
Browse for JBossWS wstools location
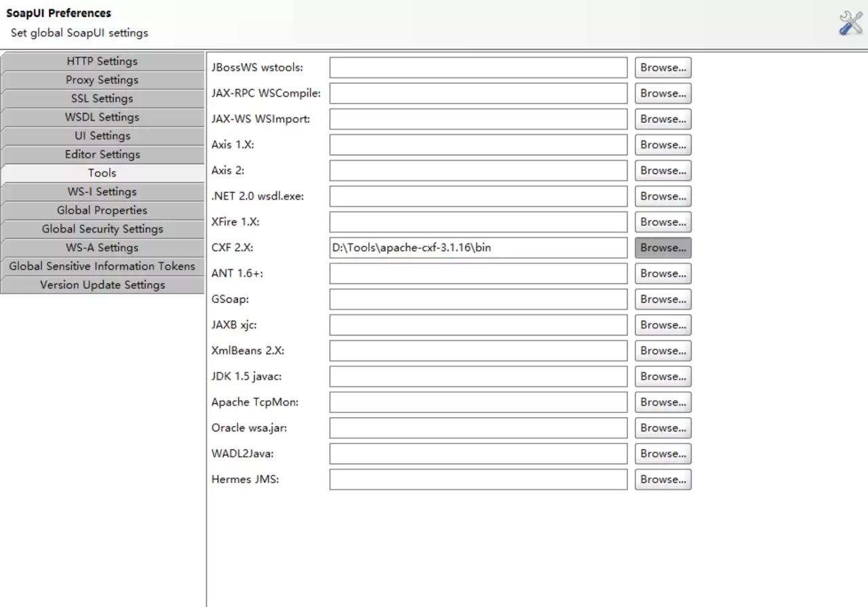coord(663,67)
